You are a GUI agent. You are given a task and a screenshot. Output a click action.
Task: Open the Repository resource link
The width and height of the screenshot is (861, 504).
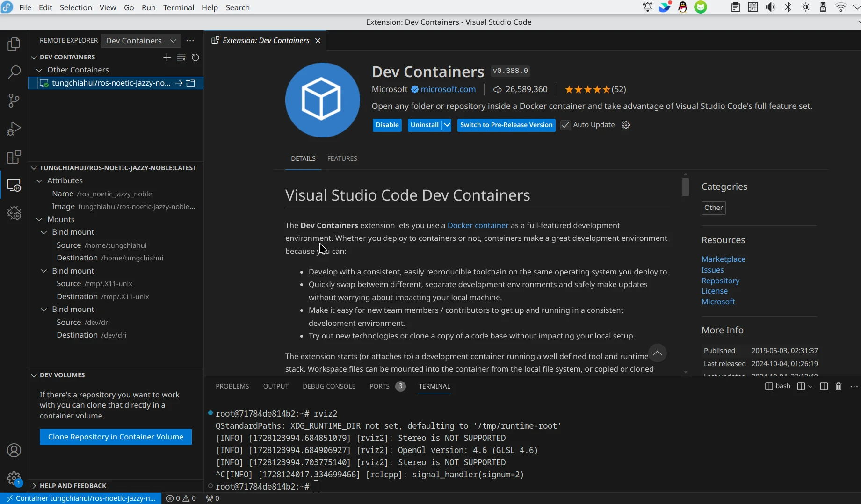(720, 281)
